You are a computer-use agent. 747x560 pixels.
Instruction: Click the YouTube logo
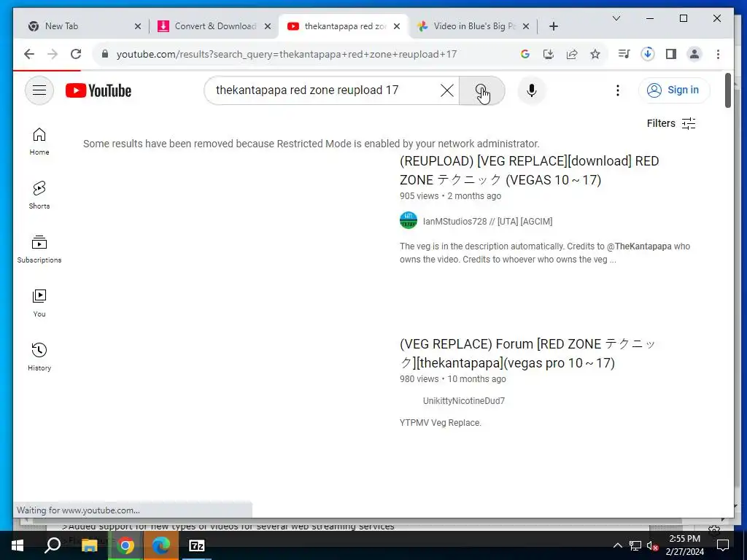pos(98,90)
